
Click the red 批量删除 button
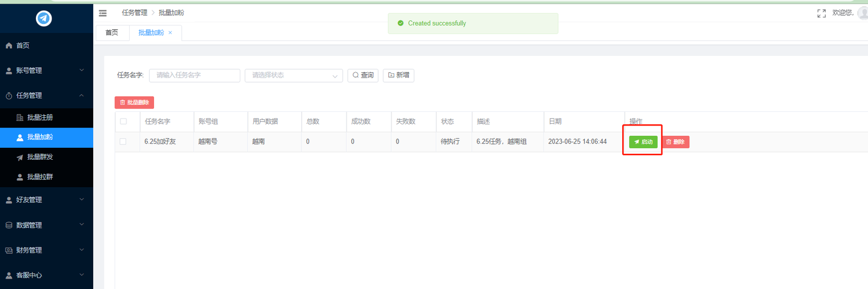point(134,103)
